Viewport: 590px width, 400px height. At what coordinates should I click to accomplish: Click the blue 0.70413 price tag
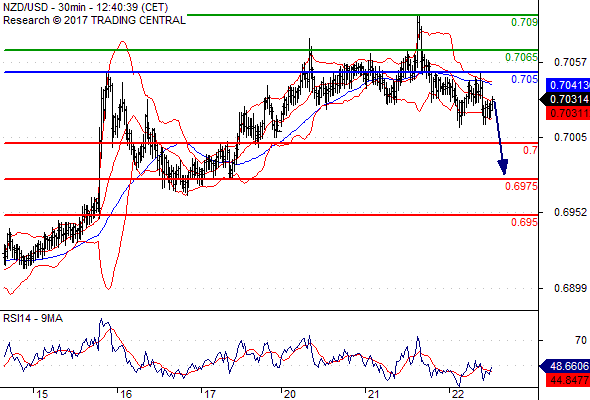click(x=568, y=85)
